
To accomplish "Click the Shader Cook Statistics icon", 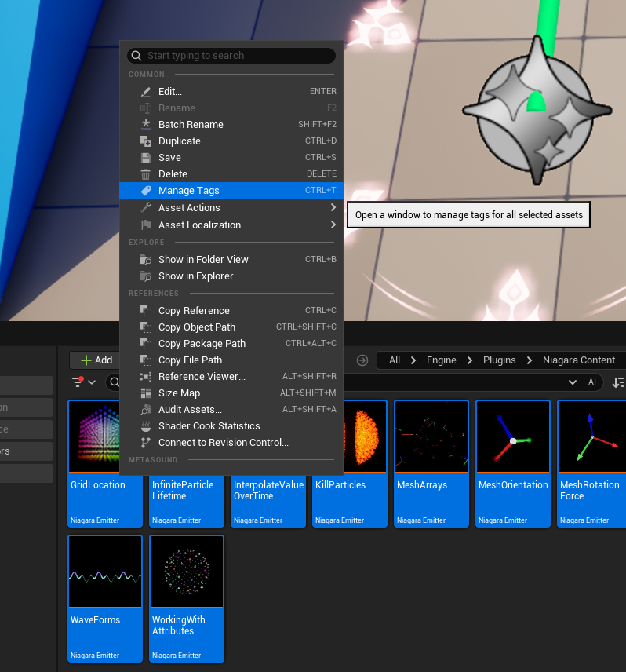I will click(x=146, y=426).
